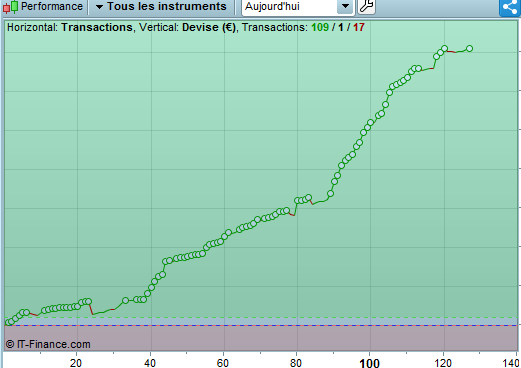521x368 pixels.
Task: Click 'Devise (€)' vertical axis label
Action: click(209, 27)
